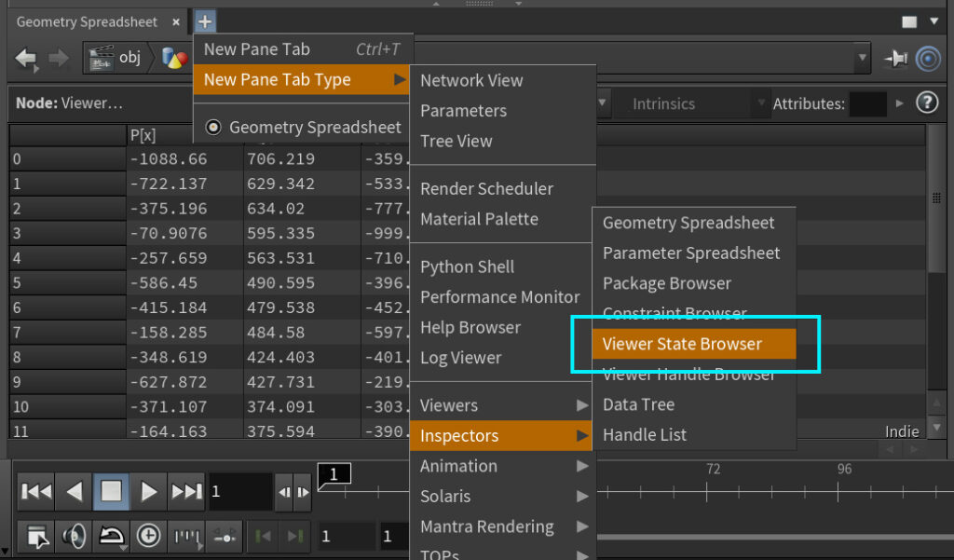Image resolution: width=954 pixels, height=560 pixels.
Task: Open the node path dropdown arrow
Action: tap(862, 59)
